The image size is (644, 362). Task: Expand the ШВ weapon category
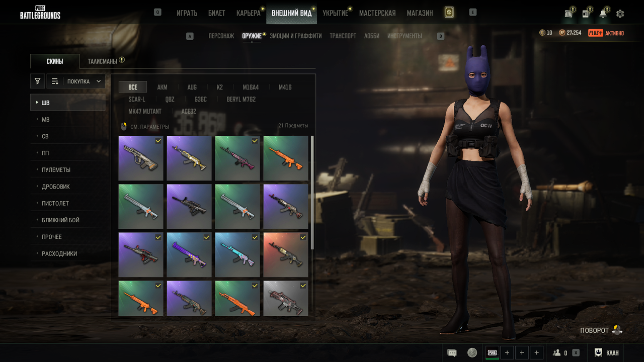pyautogui.click(x=67, y=103)
